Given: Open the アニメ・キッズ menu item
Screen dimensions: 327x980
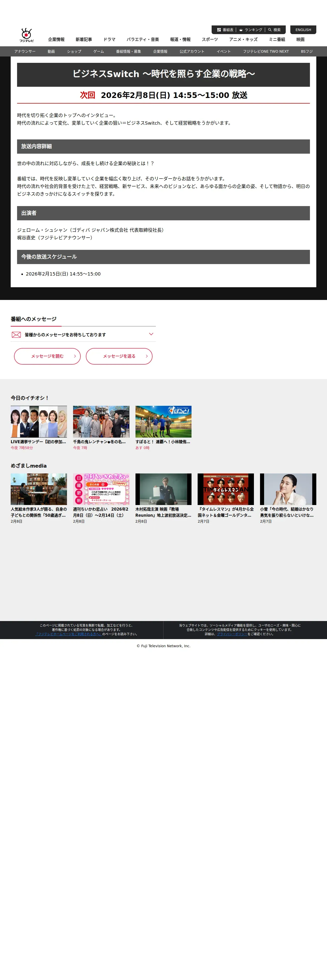Looking at the screenshot, I should 243,40.
